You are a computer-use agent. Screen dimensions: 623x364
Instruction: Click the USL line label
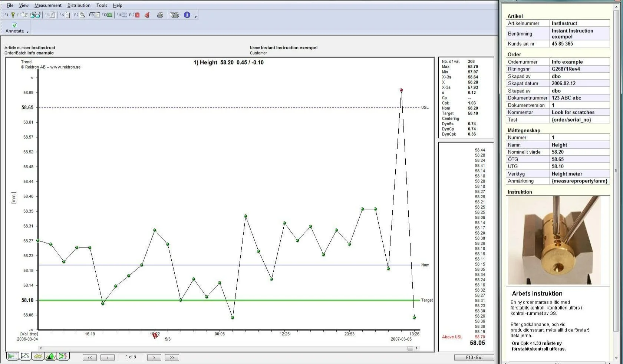click(x=425, y=107)
